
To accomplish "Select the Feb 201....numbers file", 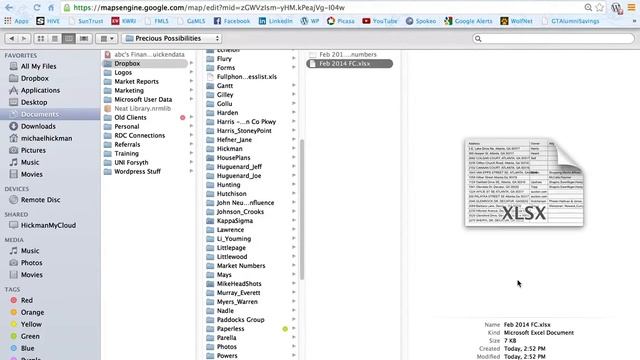I will pyautogui.click(x=348, y=54).
